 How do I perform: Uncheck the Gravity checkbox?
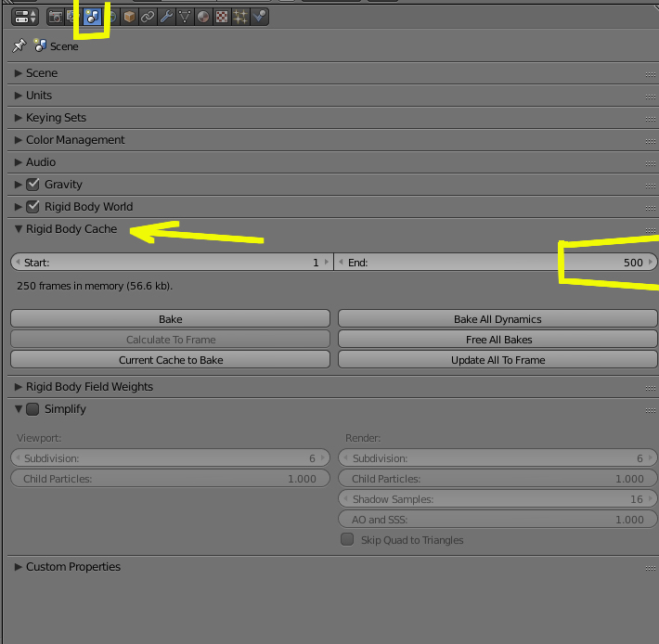(32, 185)
